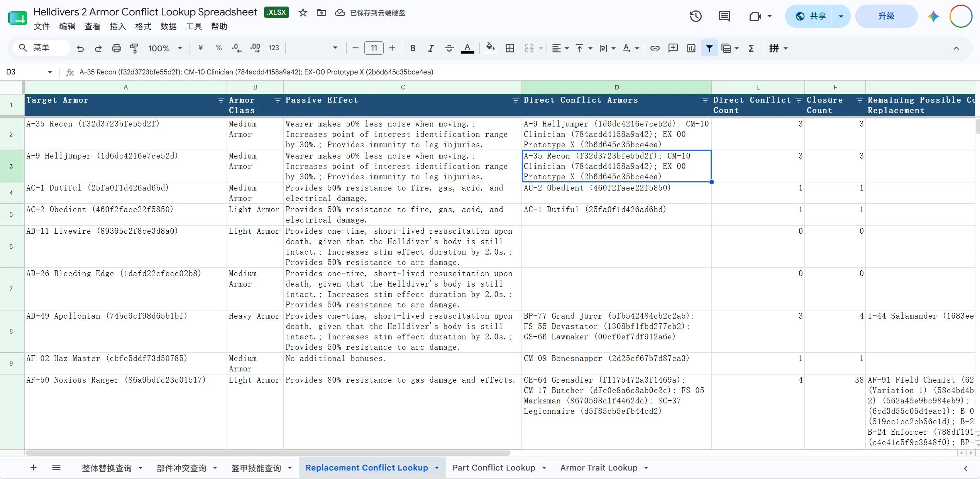
Task: Switch to Part Conflict Lookup tab
Action: coord(494,468)
